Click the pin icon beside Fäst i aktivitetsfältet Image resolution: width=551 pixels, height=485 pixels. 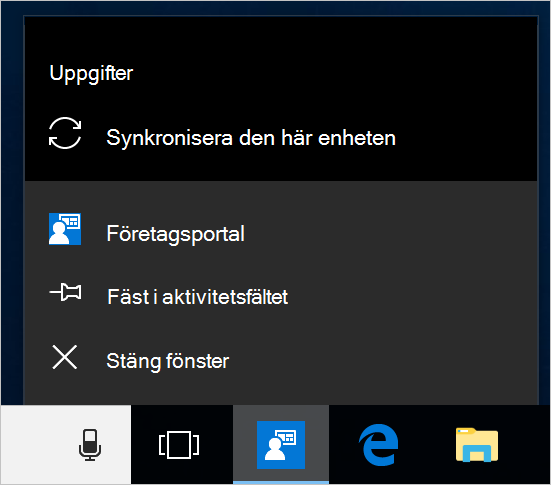pos(66,292)
